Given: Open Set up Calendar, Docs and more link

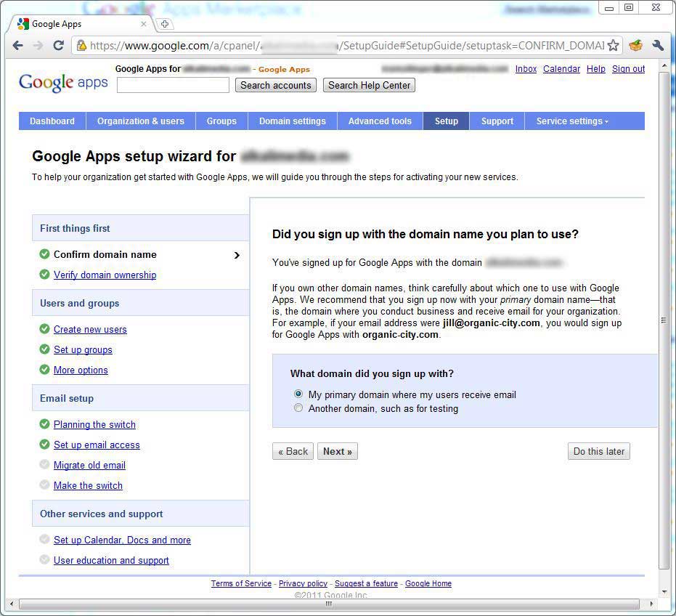Looking at the screenshot, I should (122, 540).
